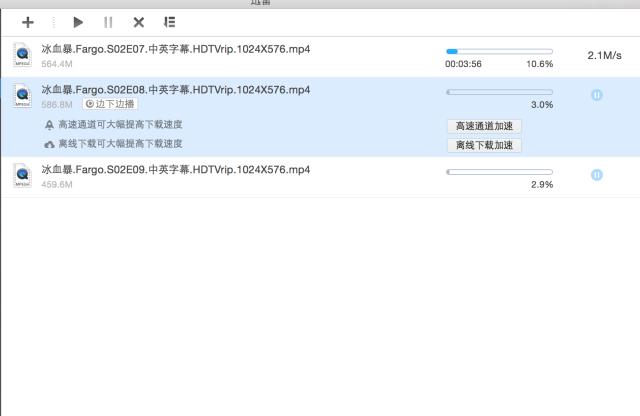Start selected download with play icon

(78, 22)
